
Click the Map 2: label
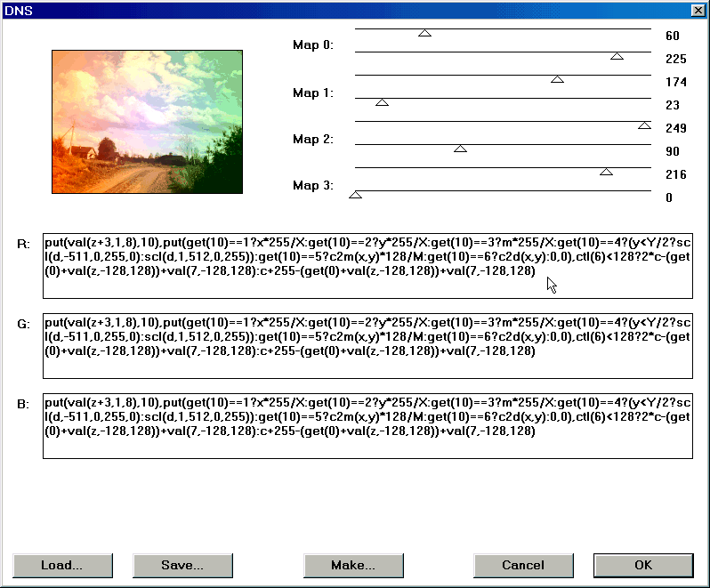313,140
